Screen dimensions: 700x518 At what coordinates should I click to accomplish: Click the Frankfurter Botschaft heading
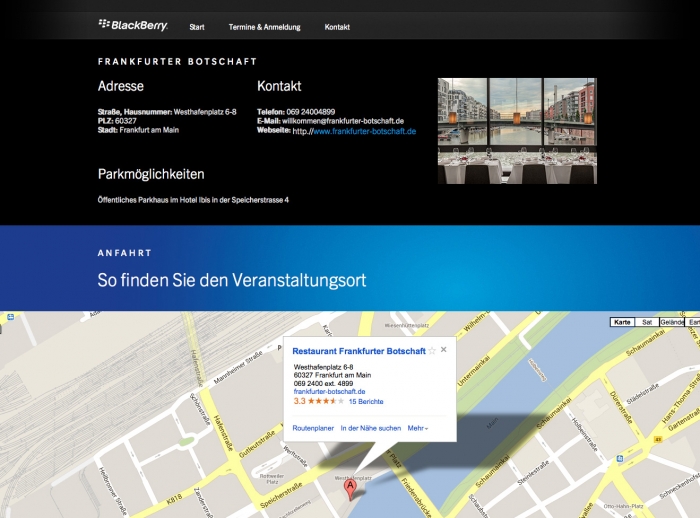pos(177,62)
